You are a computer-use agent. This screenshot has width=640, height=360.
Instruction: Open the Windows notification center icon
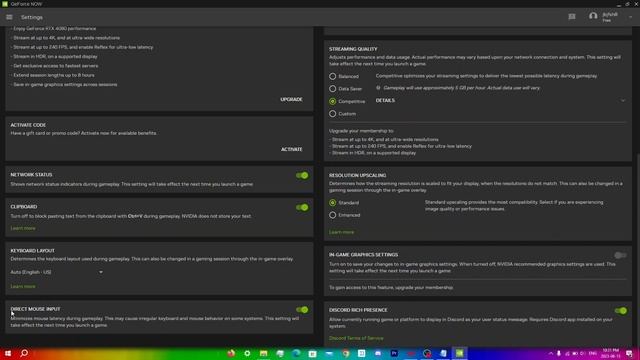(x=629, y=353)
